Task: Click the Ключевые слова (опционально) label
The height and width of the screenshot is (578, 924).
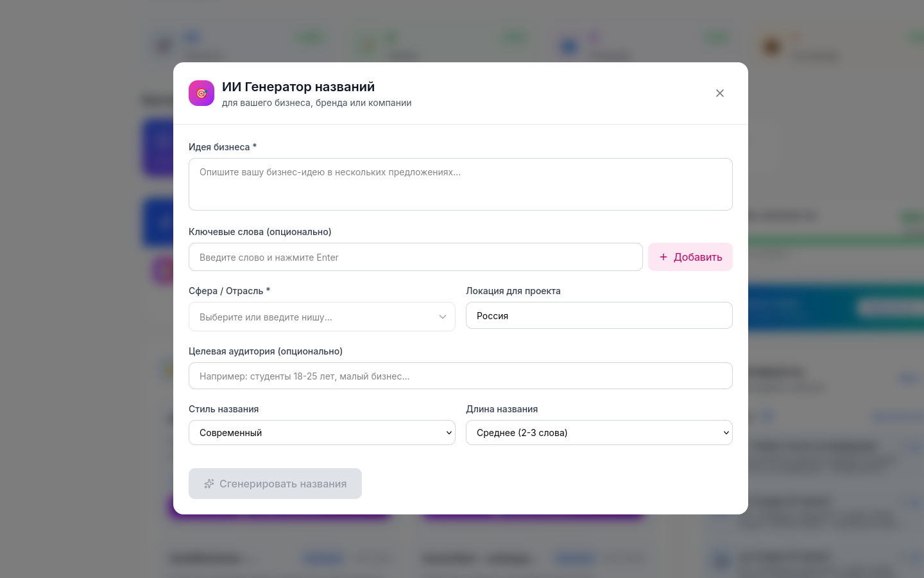Action: tap(260, 232)
